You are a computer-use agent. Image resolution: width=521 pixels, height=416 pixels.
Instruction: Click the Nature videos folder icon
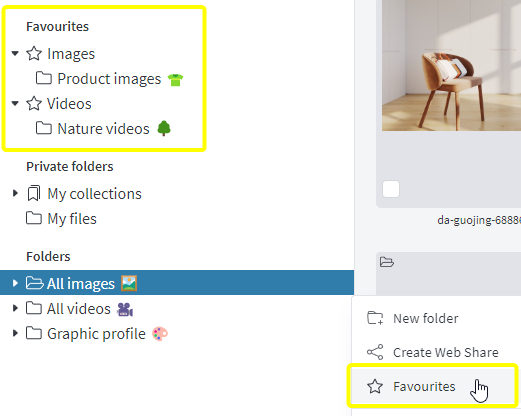[x=44, y=128]
